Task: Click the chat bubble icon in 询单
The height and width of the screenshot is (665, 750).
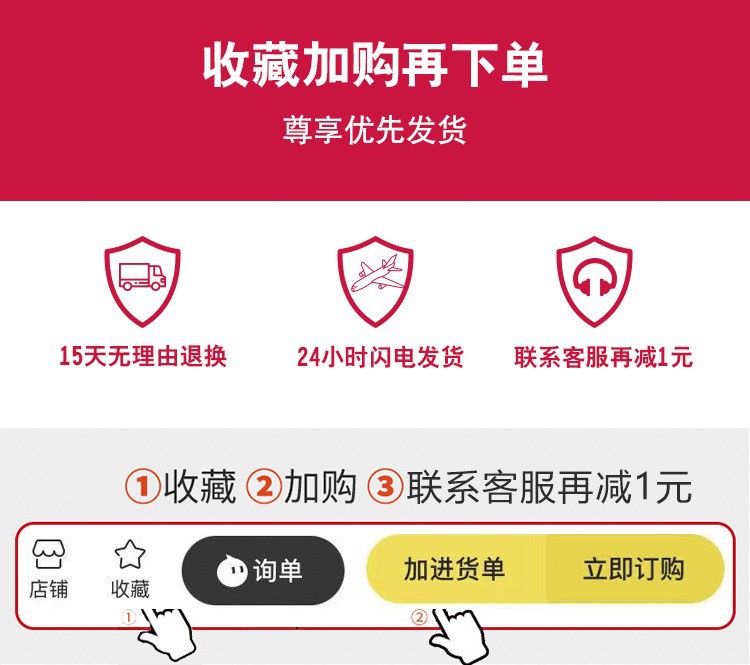Action: coord(232,570)
